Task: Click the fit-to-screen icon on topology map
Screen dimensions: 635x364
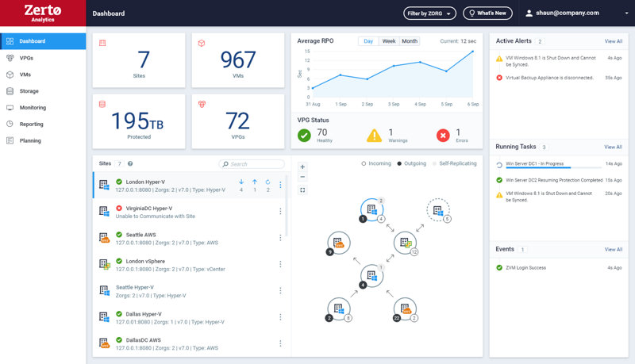Action: (302, 190)
